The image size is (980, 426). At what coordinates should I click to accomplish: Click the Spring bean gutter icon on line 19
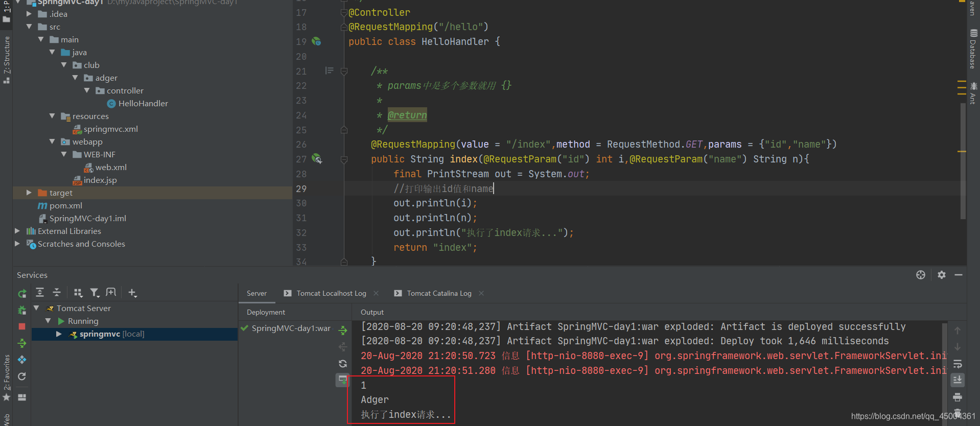(316, 41)
